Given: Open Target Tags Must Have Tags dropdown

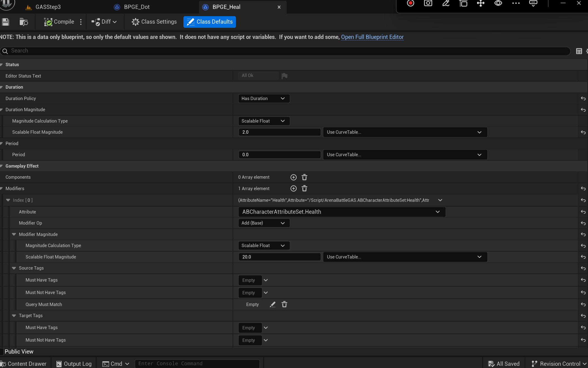Looking at the screenshot, I should [266, 328].
